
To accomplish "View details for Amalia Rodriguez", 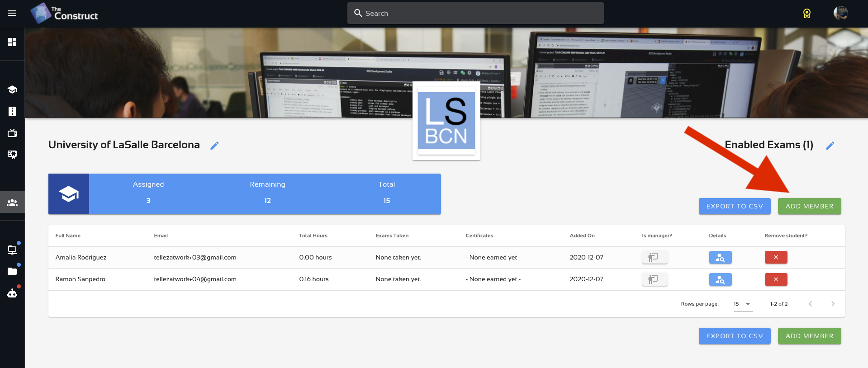I will coord(720,257).
